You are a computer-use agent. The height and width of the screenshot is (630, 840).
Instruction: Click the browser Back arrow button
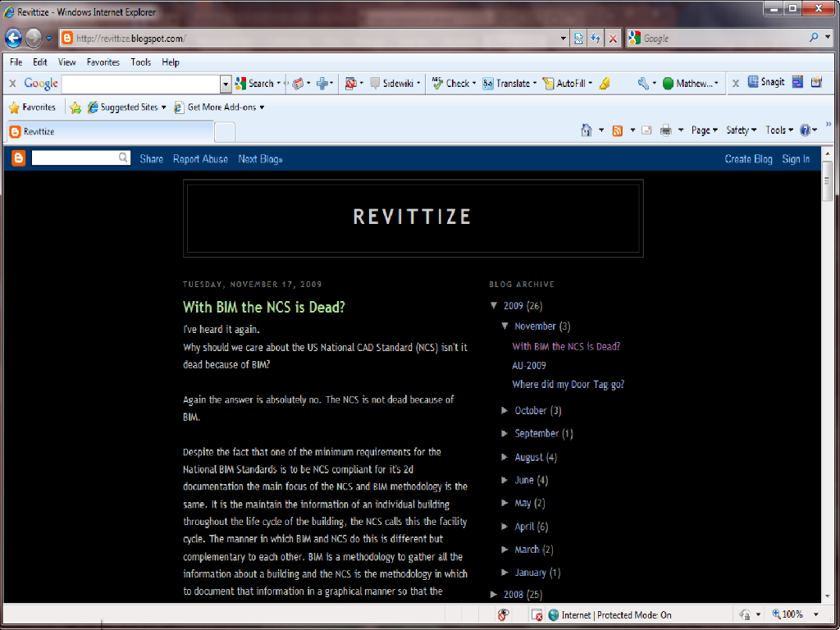(x=13, y=38)
